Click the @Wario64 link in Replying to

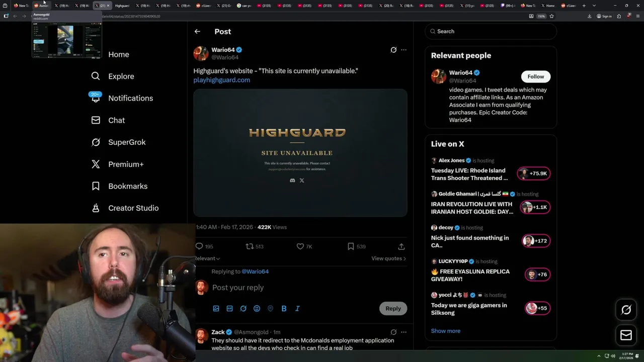[255, 271]
